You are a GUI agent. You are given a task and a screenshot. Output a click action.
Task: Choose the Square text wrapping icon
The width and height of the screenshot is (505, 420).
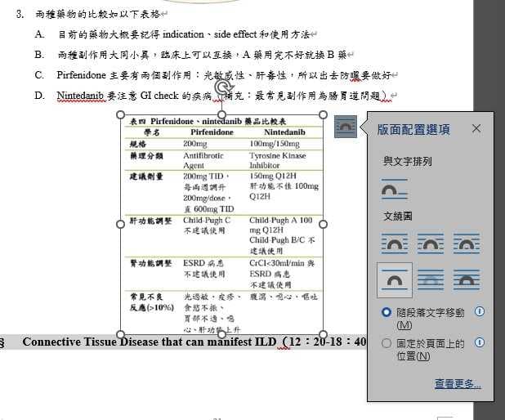395,244
